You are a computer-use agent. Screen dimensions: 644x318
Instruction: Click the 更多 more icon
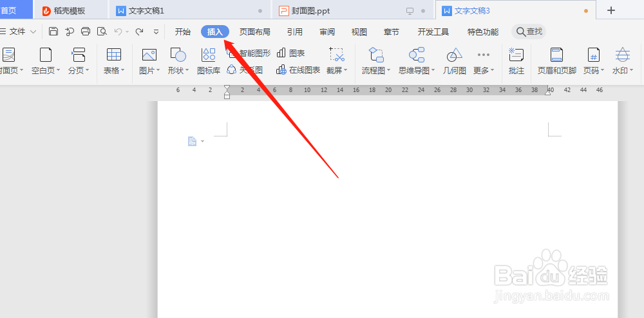coord(484,55)
